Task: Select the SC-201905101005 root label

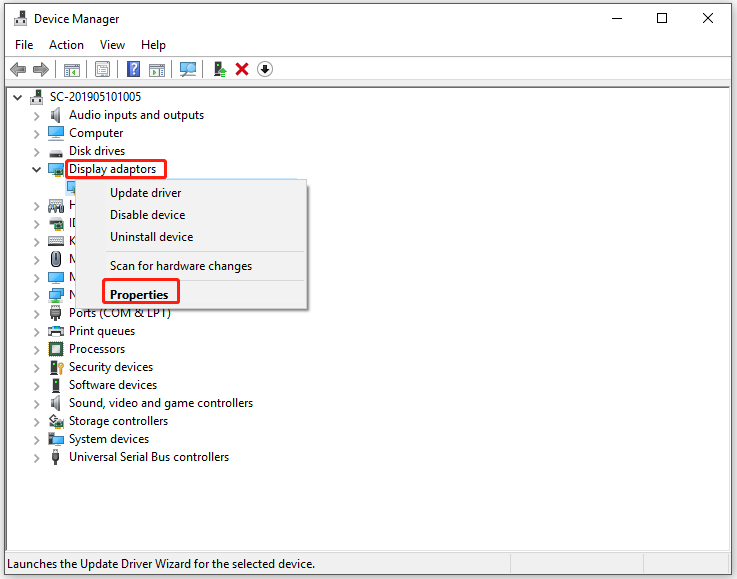Action: tap(95, 97)
